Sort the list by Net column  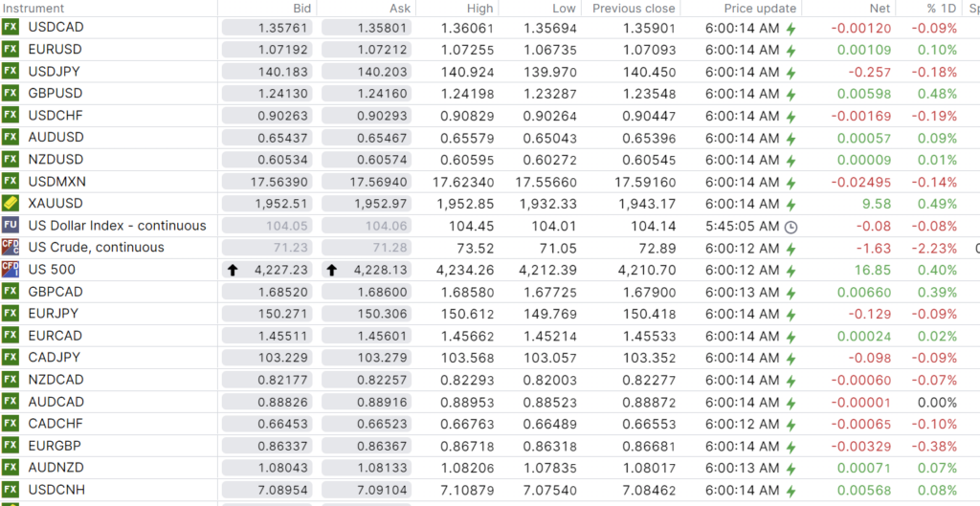[x=880, y=8]
